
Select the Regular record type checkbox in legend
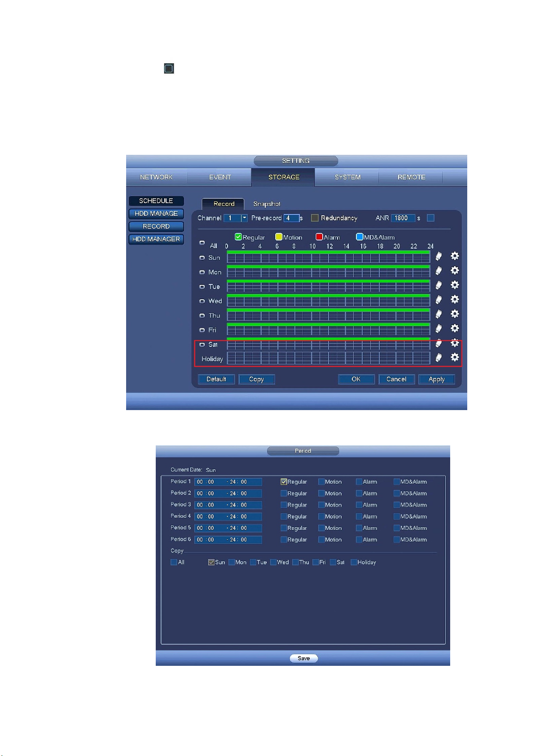[238, 237]
